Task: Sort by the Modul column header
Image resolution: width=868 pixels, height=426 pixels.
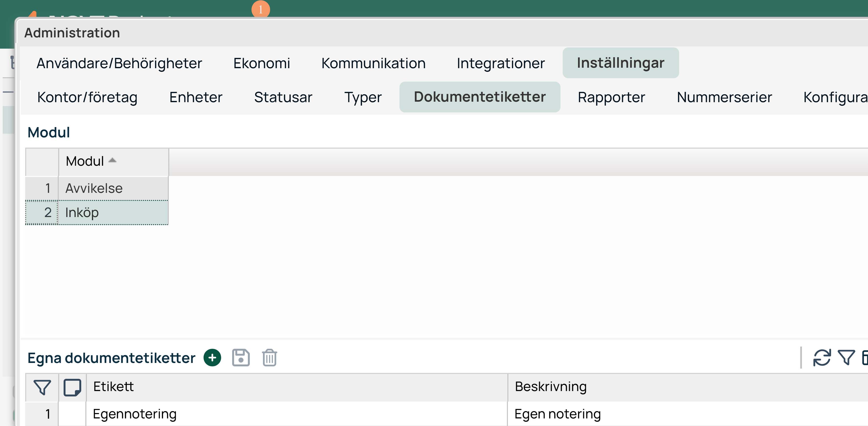Action: pos(114,162)
